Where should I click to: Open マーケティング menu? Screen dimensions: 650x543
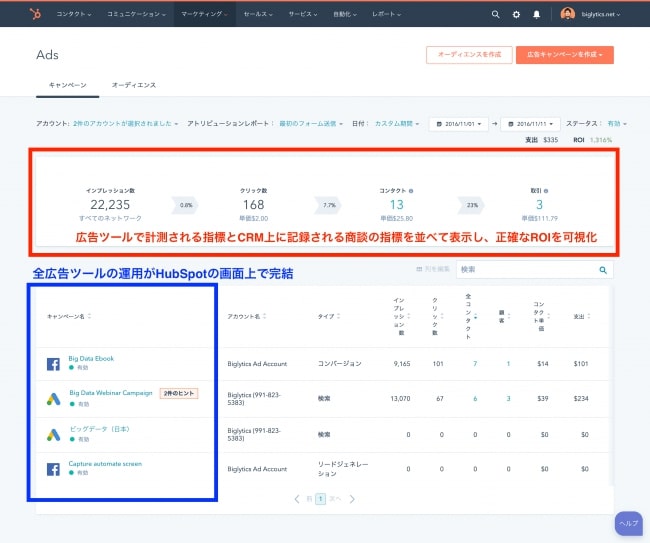[x=204, y=14]
